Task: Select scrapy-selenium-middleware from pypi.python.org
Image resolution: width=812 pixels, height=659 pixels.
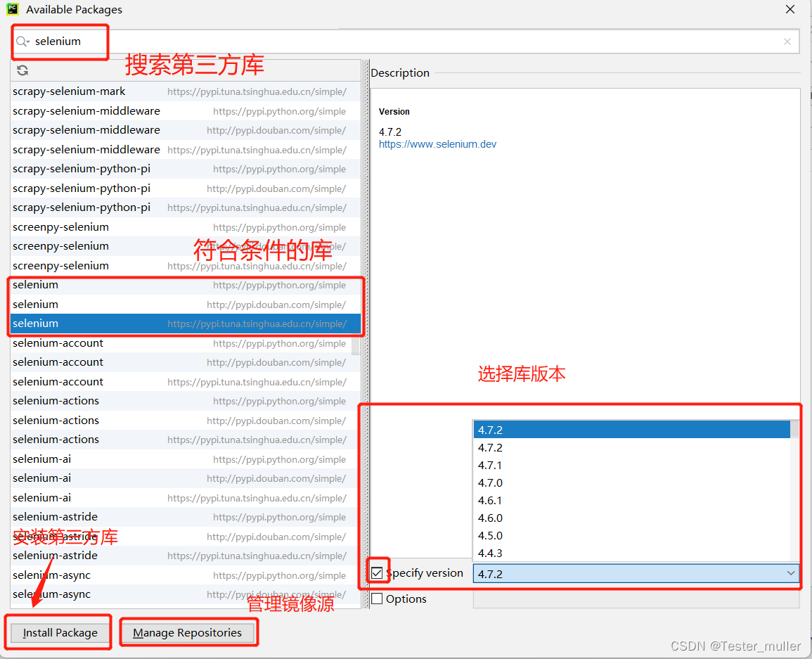Action: (x=186, y=111)
